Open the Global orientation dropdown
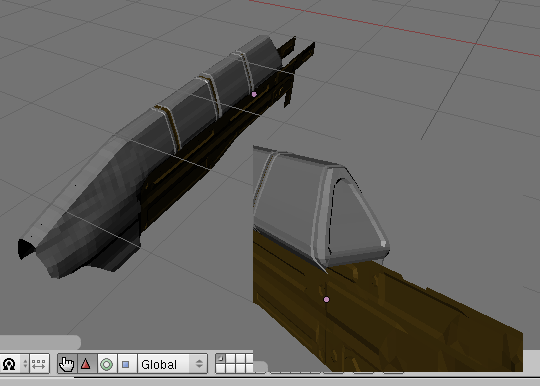The height and width of the screenshot is (386, 540). 173,364
